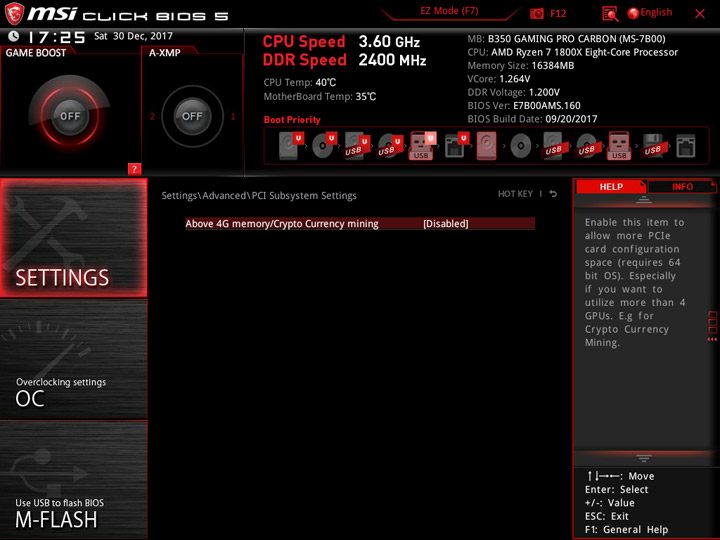Select the highlighted legacy hard disk boot icon
Image resolution: width=720 pixels, height=540 pixels.
pos(486,146)
